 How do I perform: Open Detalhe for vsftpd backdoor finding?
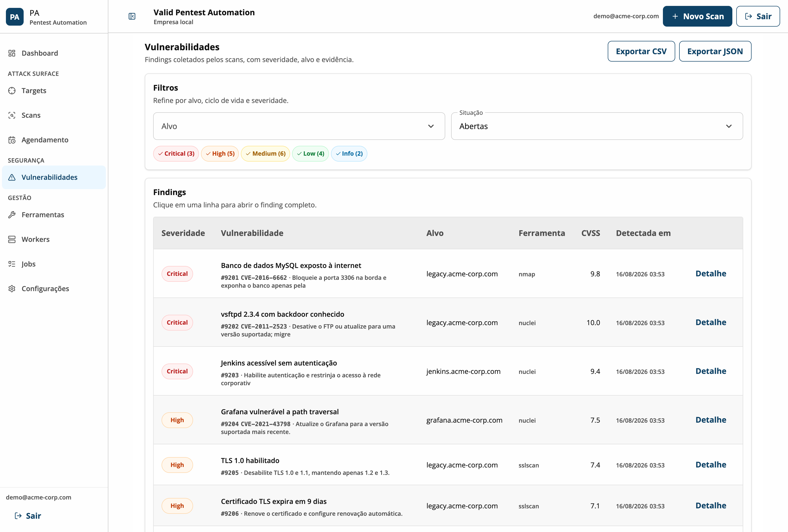711,322
